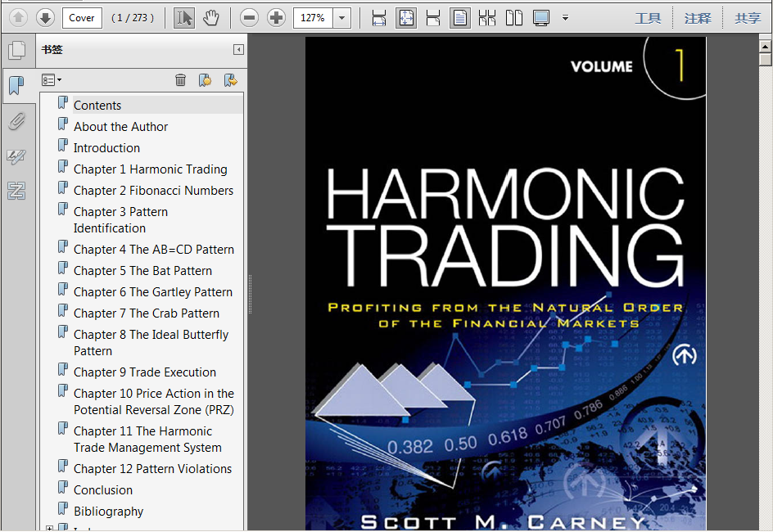Image resolution: width=773 pixels, height=532 pixels.
Task: Jump to Introduction bookmark
Action: (106, 148)
